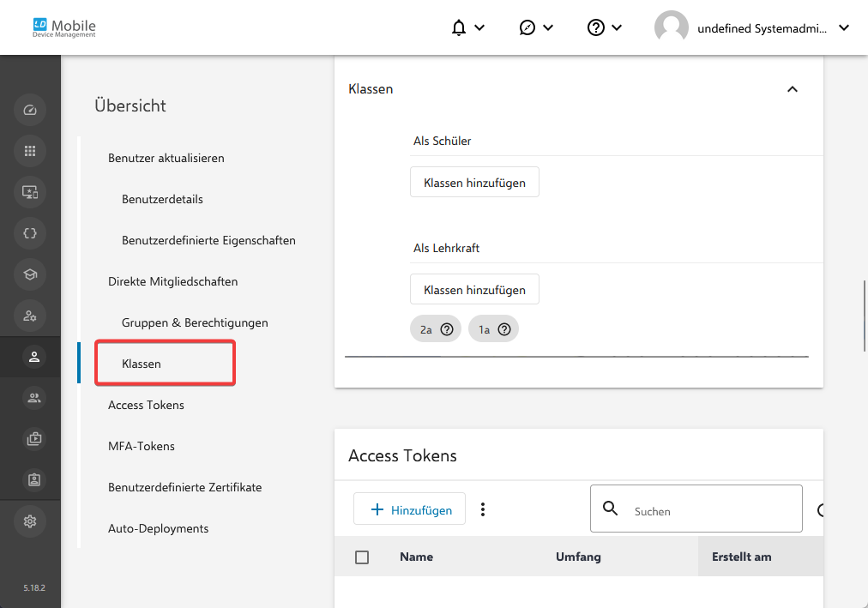Open the settings gear icon in sidebar
The height and width of the screenshot is (608, 868).
coord(30,521)
